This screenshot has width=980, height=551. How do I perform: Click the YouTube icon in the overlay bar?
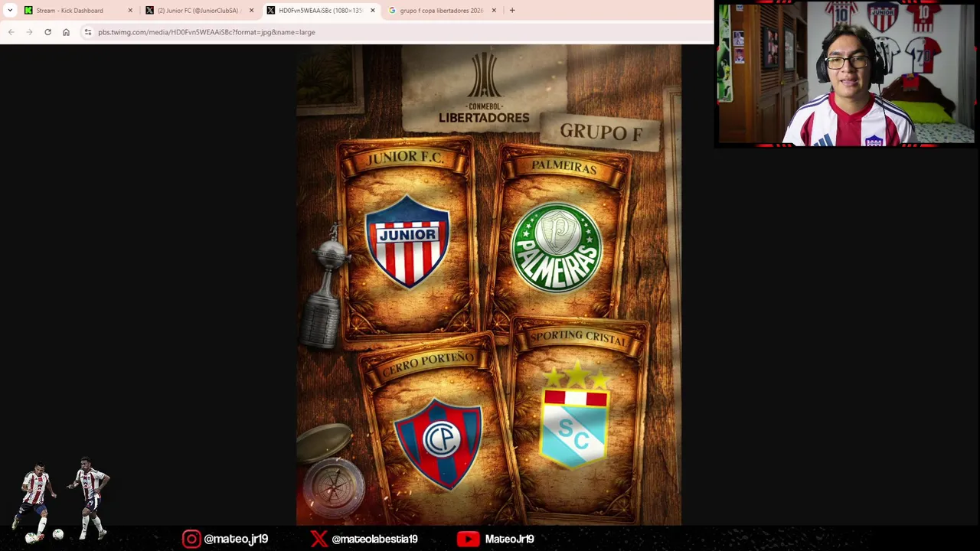coord(468,539)
